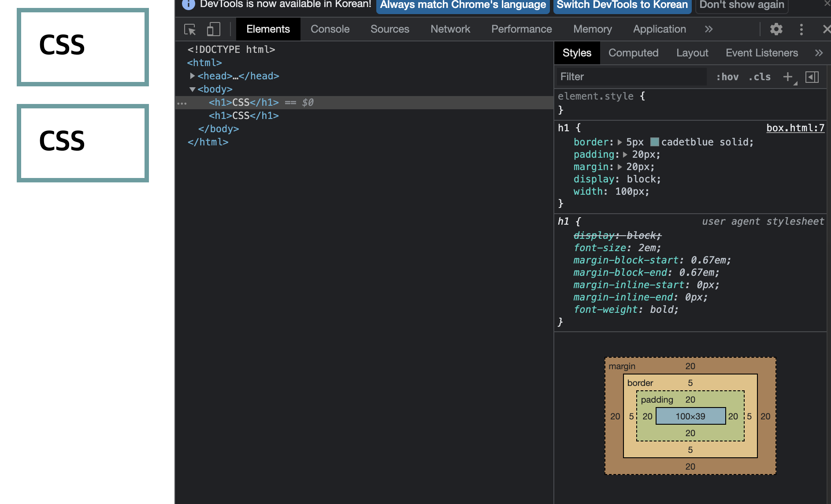Click the 100×39 content box in box model
This screenshot has height=504, width=831.
tap(690, 416)
